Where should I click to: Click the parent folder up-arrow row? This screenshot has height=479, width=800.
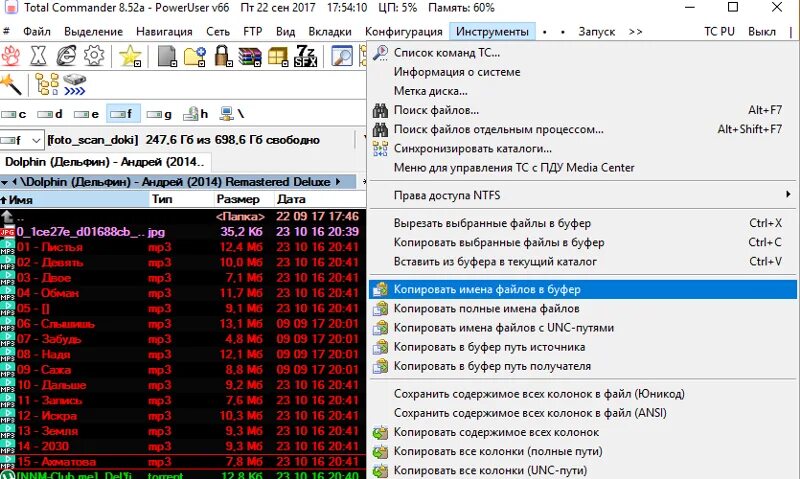tap(183, 216)
